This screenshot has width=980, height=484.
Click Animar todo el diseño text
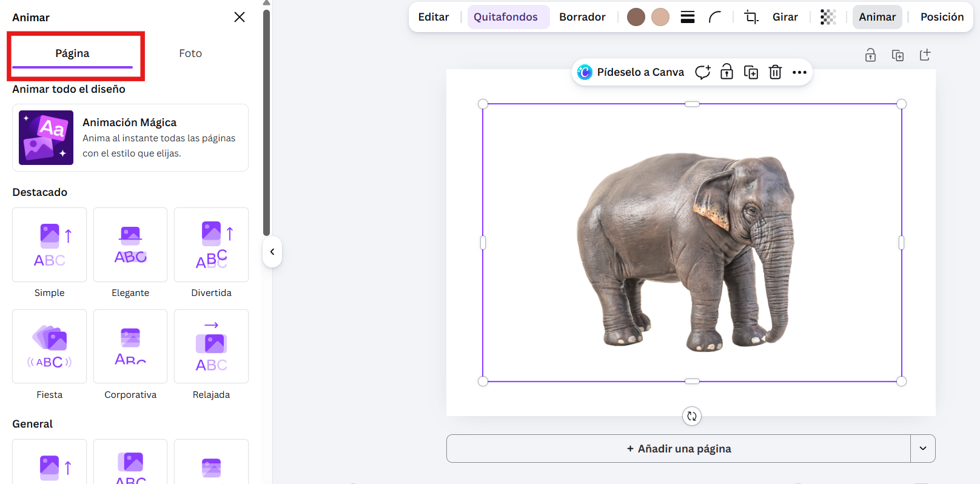pyautogui.click(x=69, y=89)
